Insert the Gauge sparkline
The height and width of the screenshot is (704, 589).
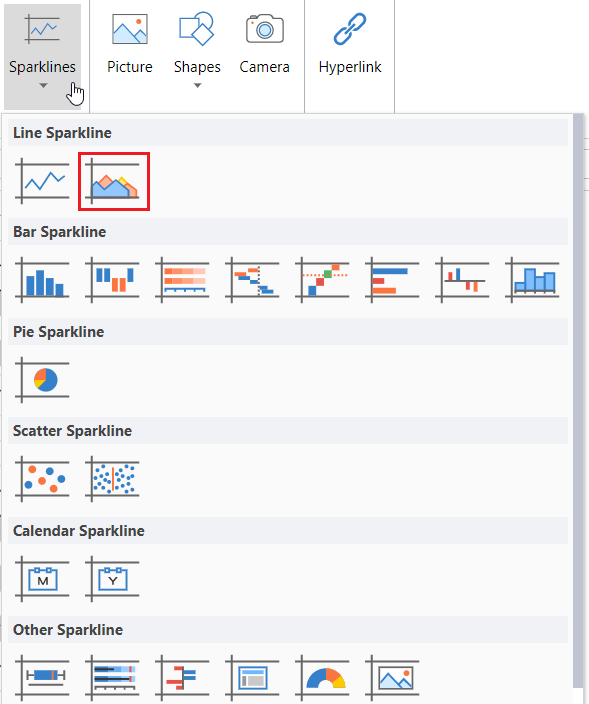(322, 678)
